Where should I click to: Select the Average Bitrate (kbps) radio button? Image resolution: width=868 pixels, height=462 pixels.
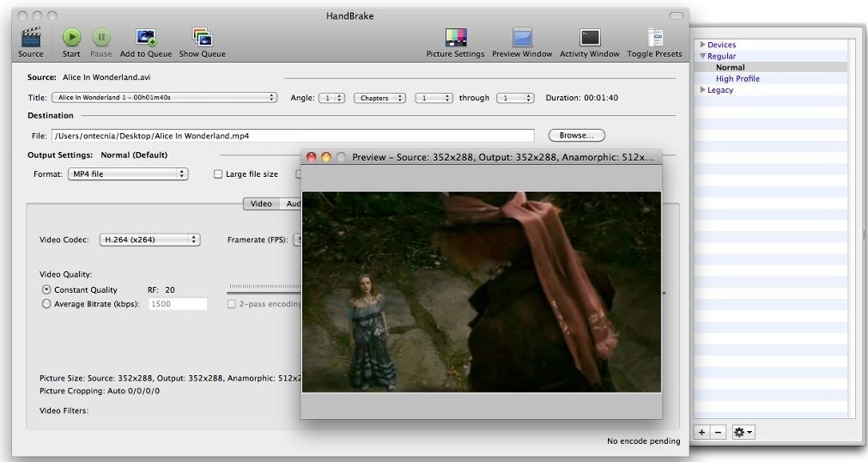click(x=46, y=304)
